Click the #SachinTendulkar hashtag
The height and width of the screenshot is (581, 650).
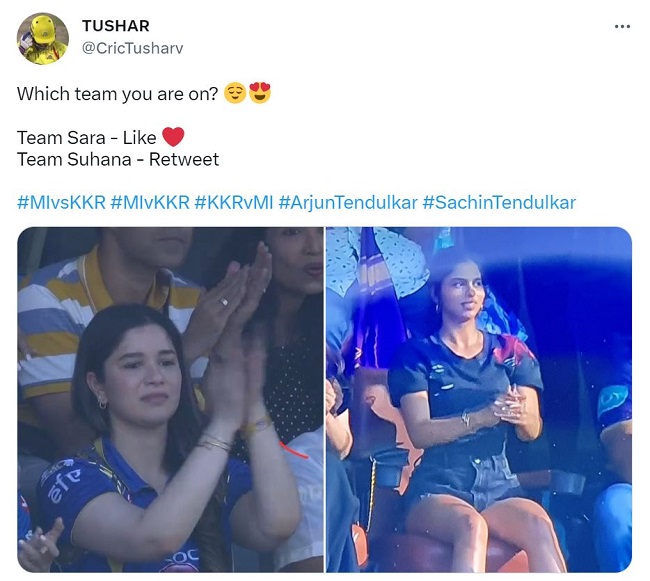(x=499, y=203)
